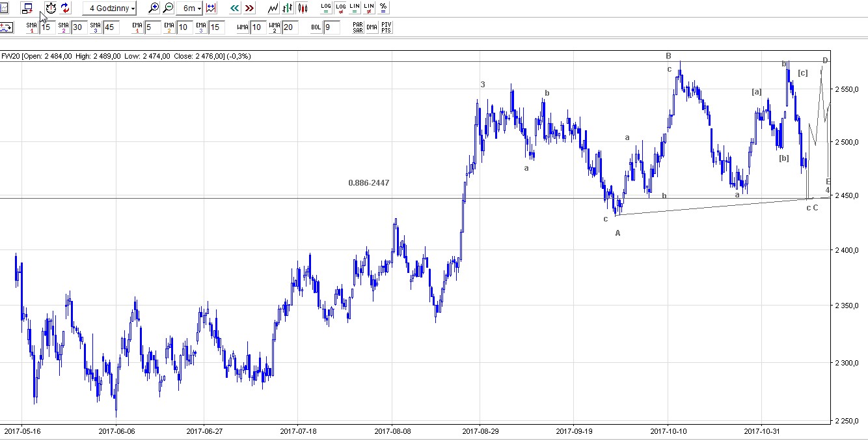This screenshot has height=441, width=868.
Task: Open the '6m' time range dropdown
Action: (x=189, y=8)
